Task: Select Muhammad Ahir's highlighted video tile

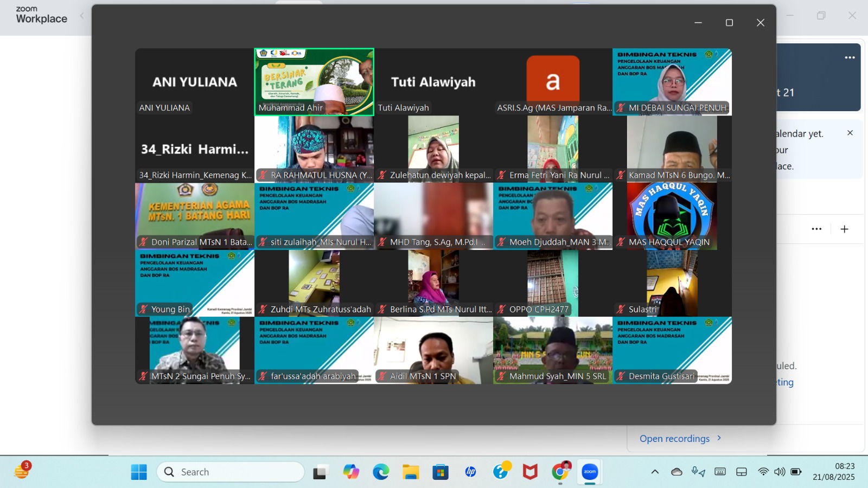Action: point(314,81)
